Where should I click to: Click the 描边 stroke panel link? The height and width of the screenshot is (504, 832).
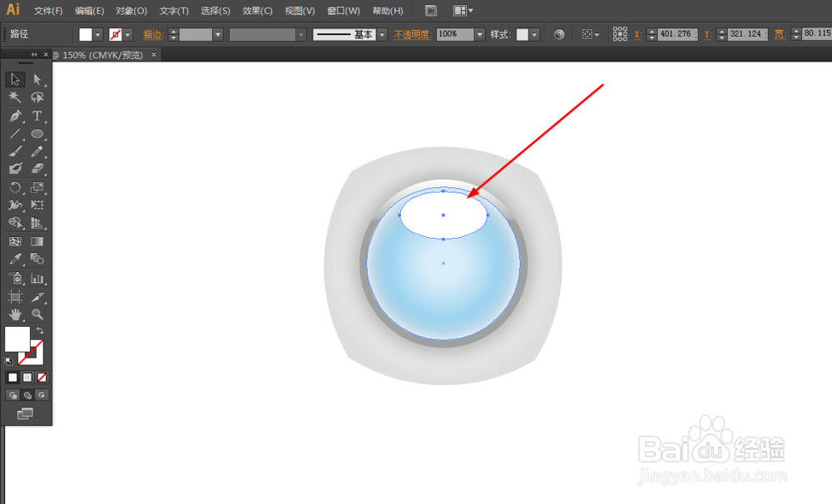[x=152, y=35]
